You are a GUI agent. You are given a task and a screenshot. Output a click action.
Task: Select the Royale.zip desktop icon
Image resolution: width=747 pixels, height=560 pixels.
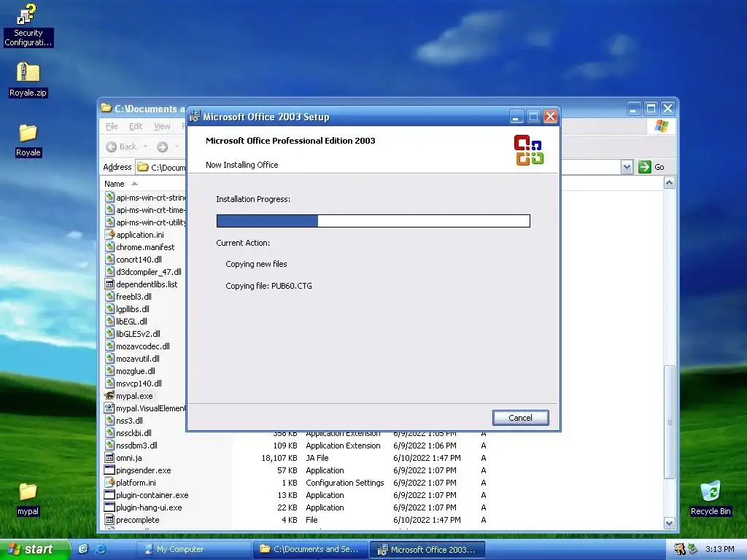coord(28,80)
